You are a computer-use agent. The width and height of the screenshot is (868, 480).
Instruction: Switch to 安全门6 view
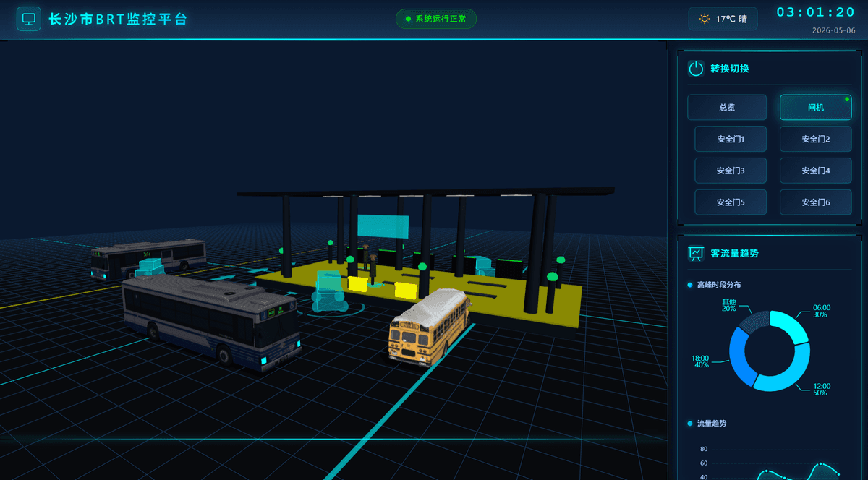point(816,202)
